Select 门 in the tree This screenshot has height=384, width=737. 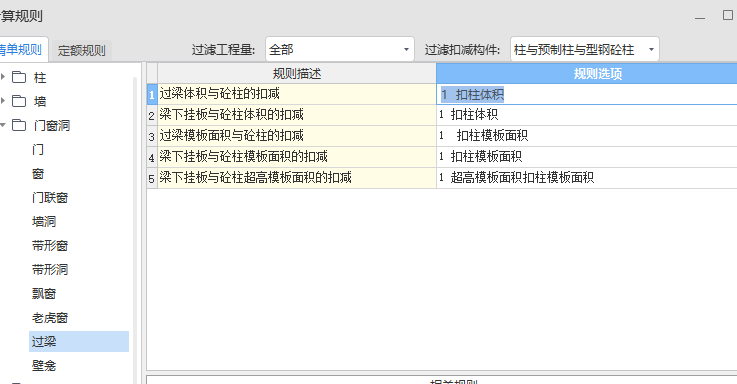point(38,149)
